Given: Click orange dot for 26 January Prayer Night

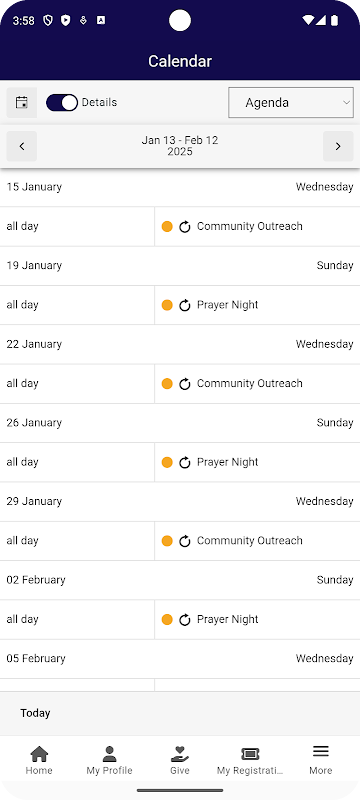Looking at the screenshot, I should coord(167,462).
